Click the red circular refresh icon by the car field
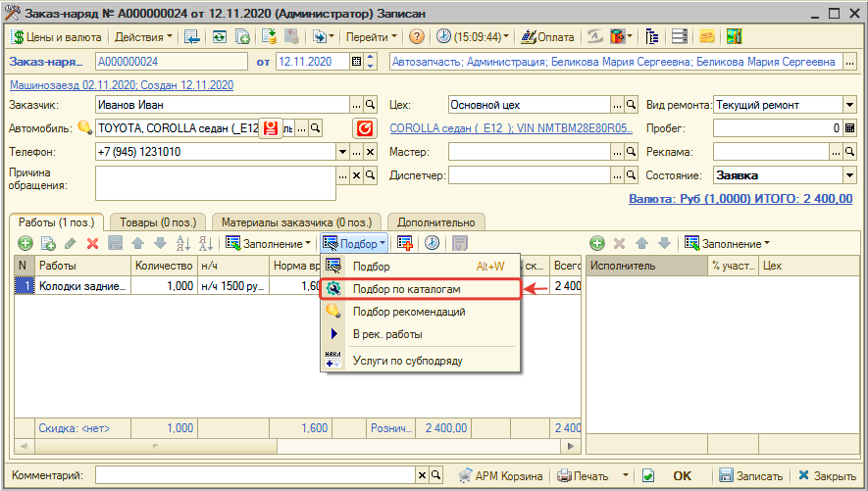This screenshot has height=491, width=868. click(364, 128)
